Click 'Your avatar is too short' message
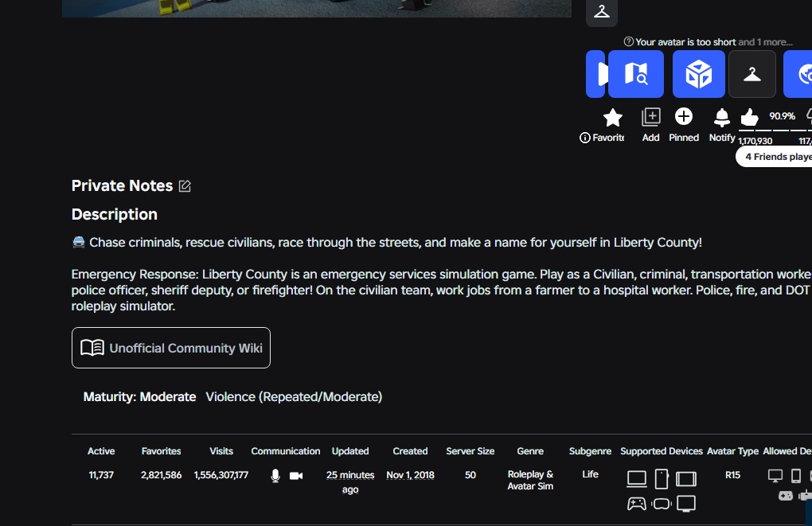Screen dimensions: 812x526 [685, 42]
